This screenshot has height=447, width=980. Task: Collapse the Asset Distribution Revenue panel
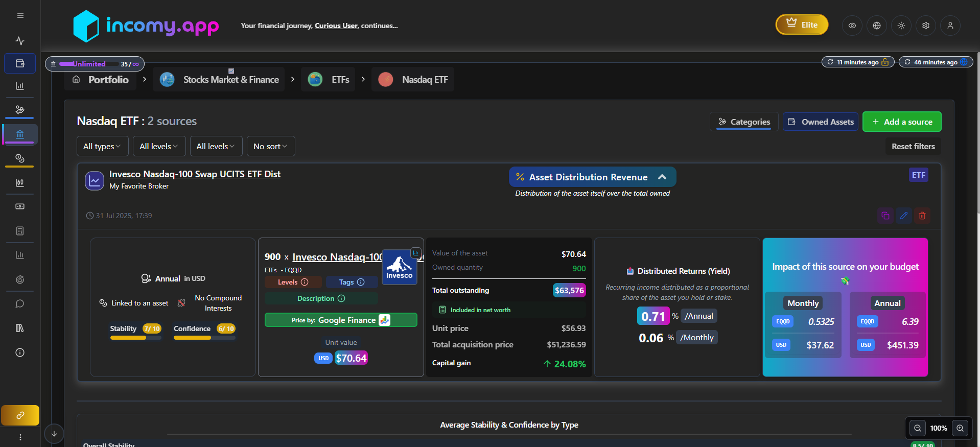(x=592, y=177)
